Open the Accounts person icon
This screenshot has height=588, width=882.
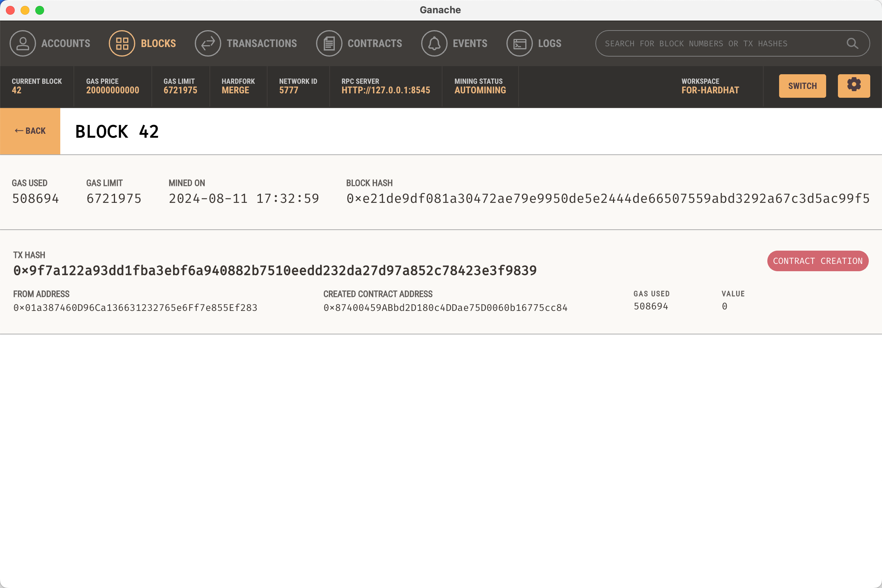coord(22,43)
